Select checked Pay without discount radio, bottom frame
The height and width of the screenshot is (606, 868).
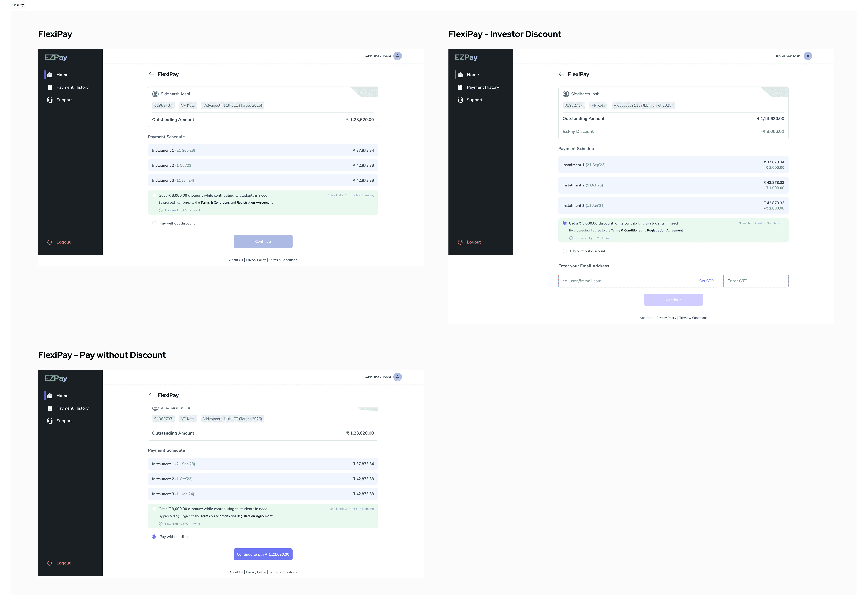click(154, 537)
